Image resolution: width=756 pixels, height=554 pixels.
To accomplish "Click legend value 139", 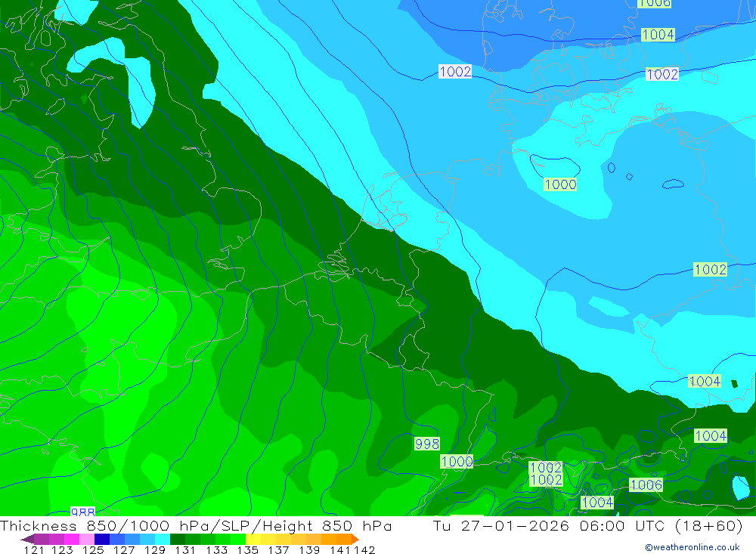I will point(309,549).
